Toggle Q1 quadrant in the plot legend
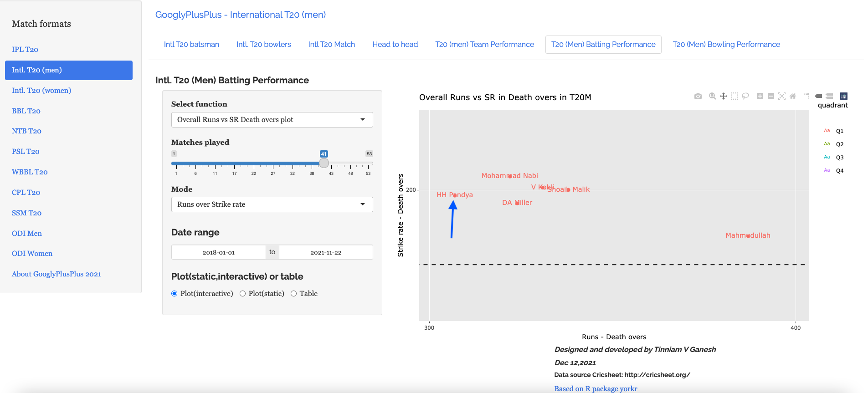 [x=839, y=131]
